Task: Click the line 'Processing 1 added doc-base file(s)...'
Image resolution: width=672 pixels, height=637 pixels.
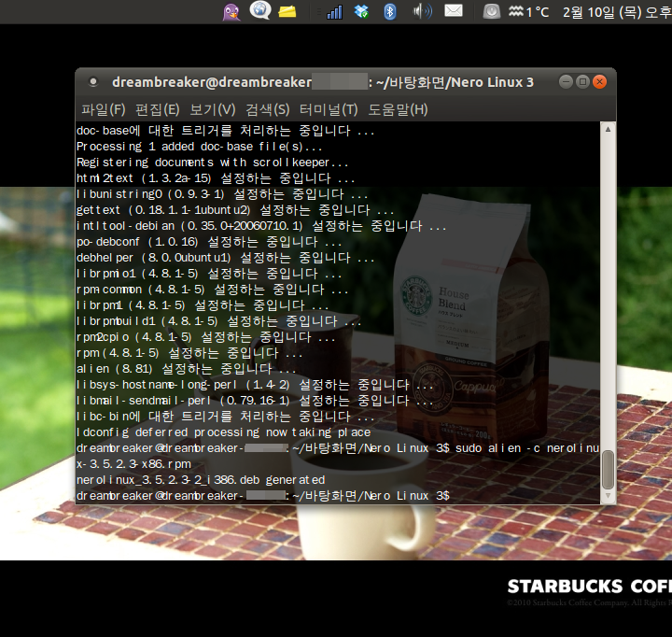Action: pyautogui.click(x=200, y=147)
